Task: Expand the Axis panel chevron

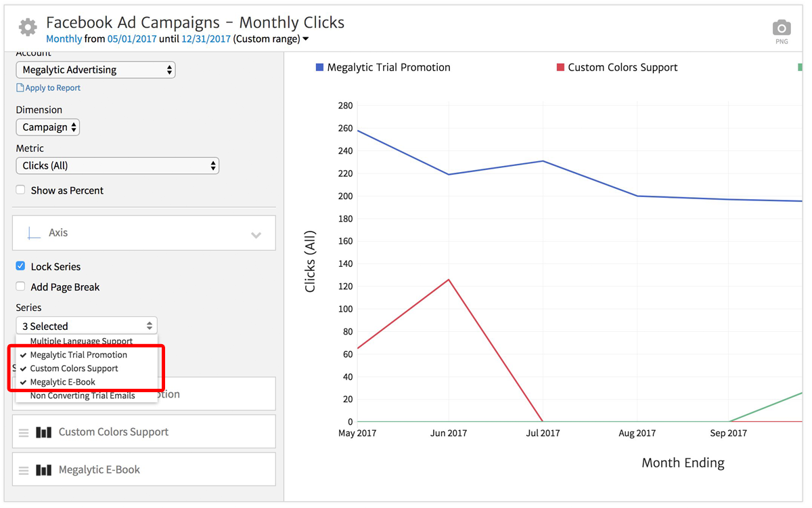Action: [x=256, y=235]
